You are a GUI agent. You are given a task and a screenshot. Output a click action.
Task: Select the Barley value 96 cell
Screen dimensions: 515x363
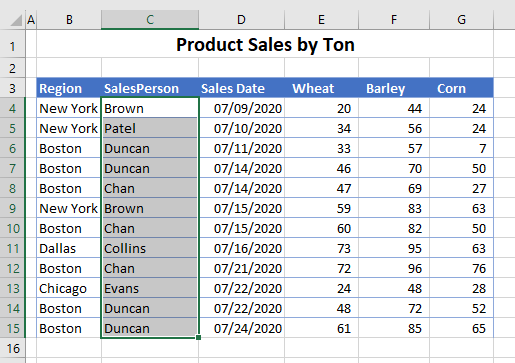pos(394,268)
